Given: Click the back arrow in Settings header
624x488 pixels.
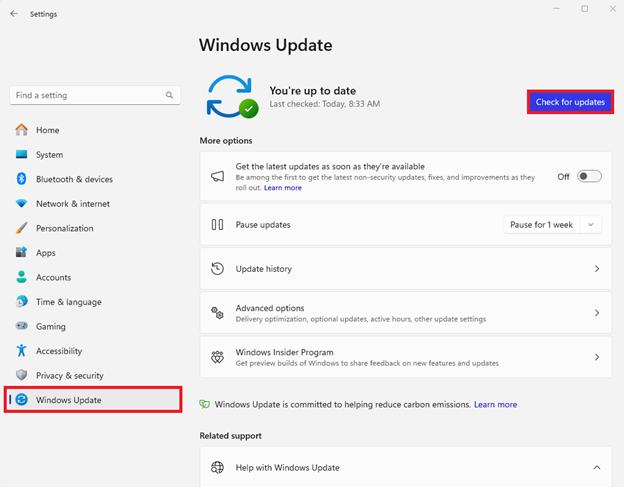Looking at the screenshot, I should tap(14, 14).
